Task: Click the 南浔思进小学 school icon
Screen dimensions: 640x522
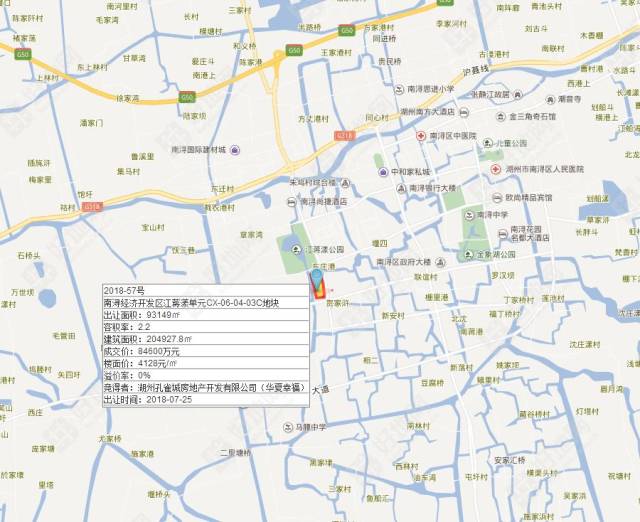Action: [399, 89]
